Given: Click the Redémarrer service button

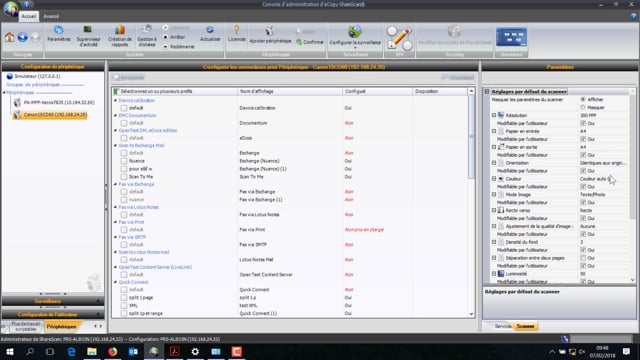Looking at the screenshot, I should click(x=179, y=47).
